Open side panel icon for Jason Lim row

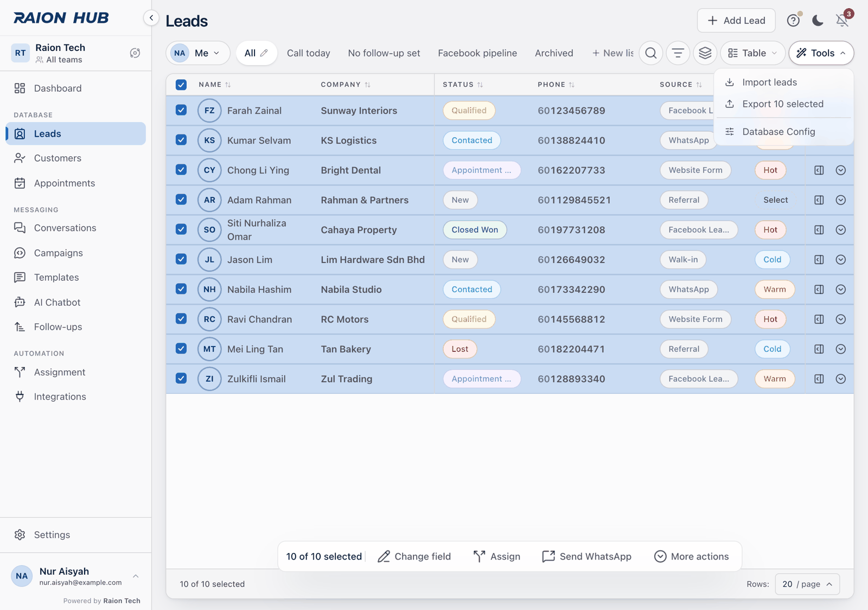(819, 260)
